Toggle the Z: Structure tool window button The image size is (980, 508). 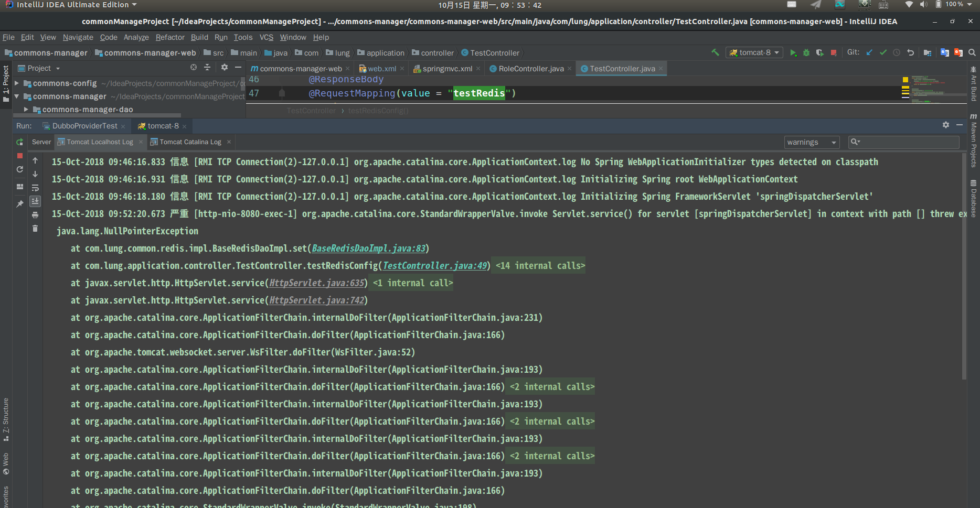(6, 419)
